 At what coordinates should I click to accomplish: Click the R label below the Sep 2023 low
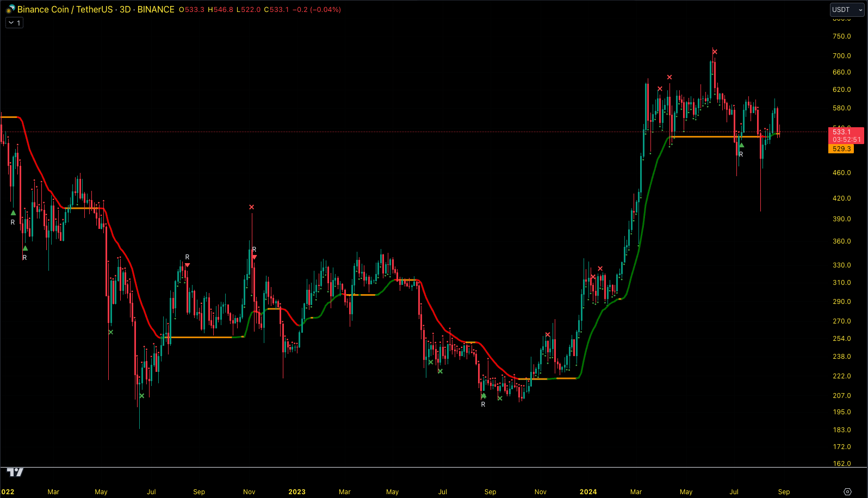483,404
